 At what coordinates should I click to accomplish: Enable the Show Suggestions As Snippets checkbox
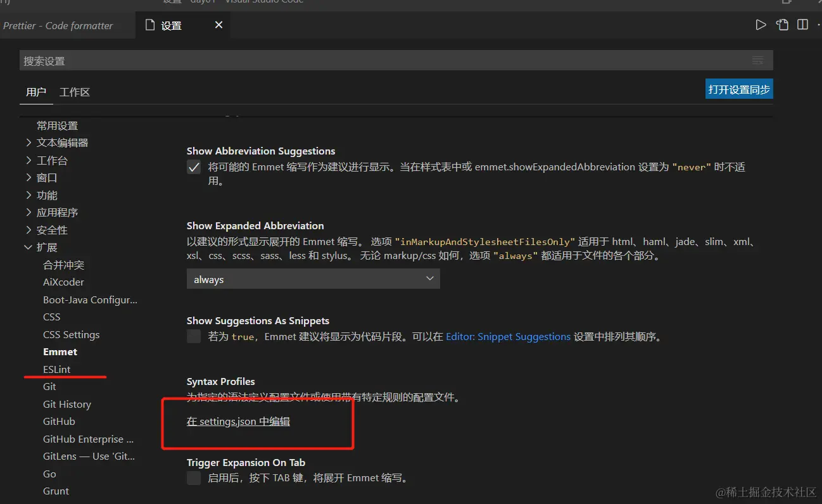pyautogui.click(x=194, y=337)
